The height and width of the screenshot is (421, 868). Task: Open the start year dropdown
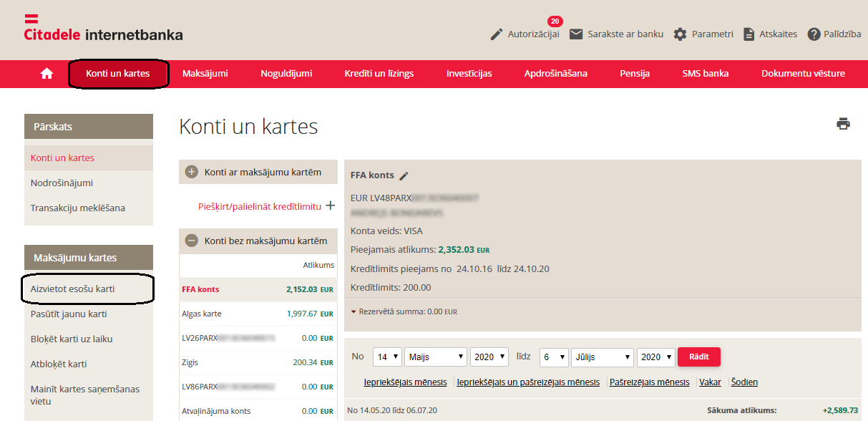click(x=489, y=357)
